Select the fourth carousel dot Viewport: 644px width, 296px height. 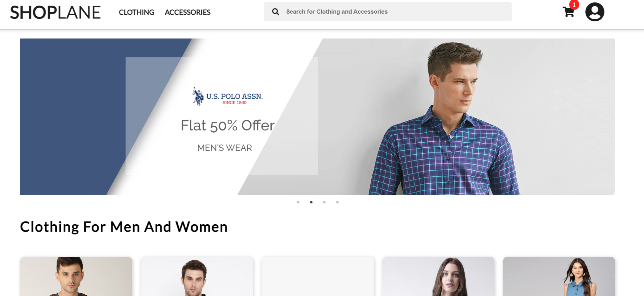click(337, 202)
